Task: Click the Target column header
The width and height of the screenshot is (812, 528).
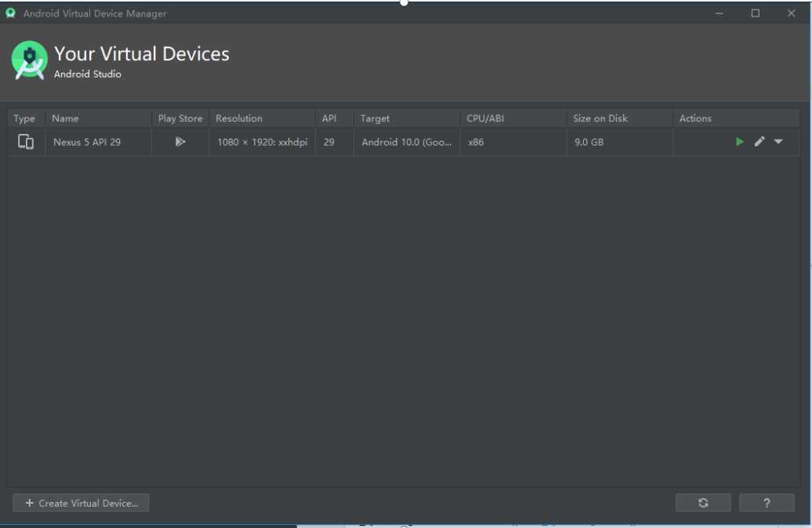Action: [375, 118]
